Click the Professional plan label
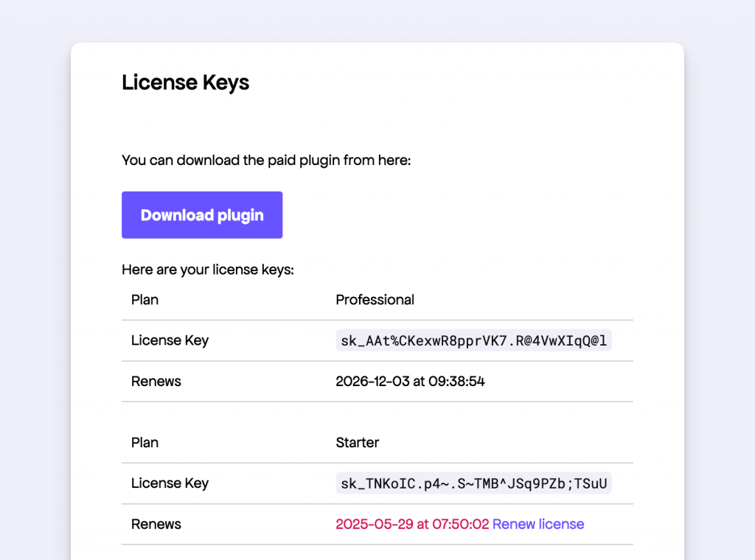The image size is (755, 560). coord(375,299)
